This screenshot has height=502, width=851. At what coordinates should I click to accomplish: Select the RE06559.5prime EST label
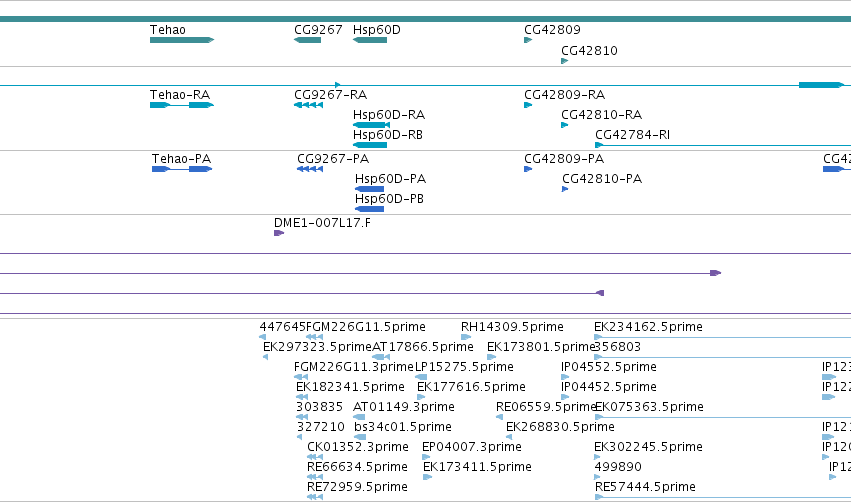[x=545, y=408]
